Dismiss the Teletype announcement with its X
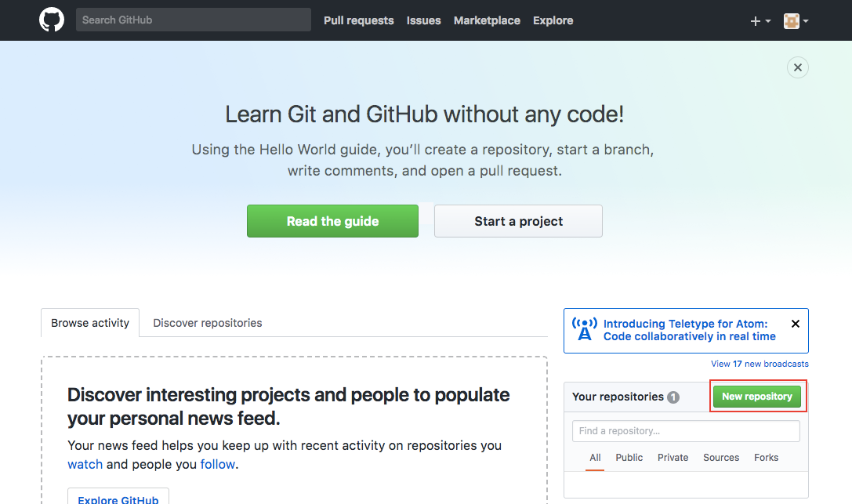Image resolution: width=852 pixels, height=504 pixels. [x=796, y=323]
